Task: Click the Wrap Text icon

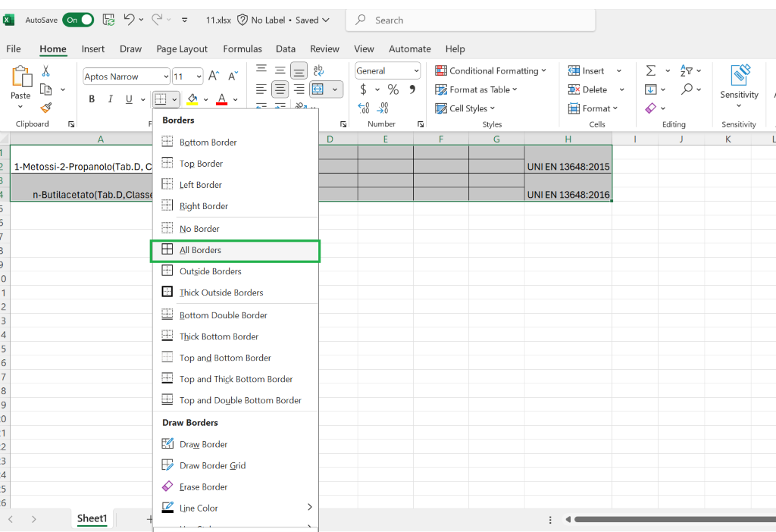Action: coord(318,70)
